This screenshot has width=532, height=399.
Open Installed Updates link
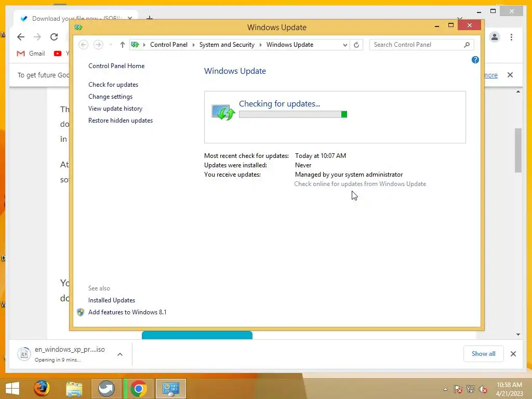click(112, 300)
